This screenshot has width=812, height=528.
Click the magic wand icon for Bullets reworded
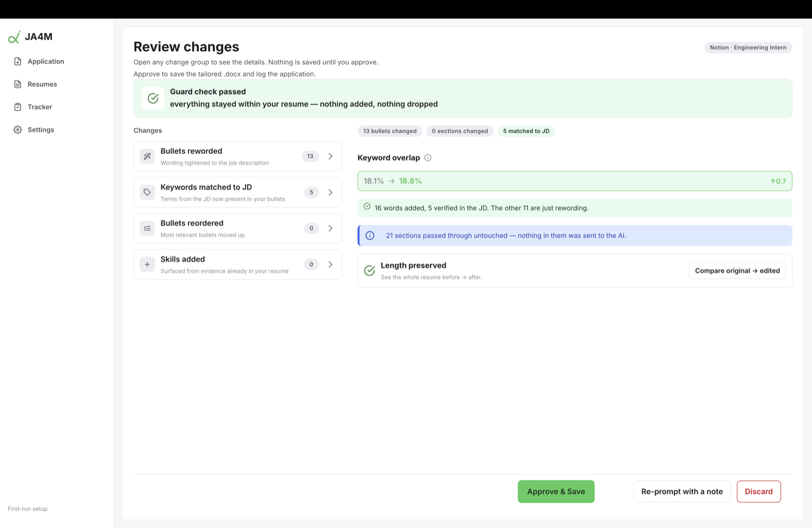coord(147,157)
